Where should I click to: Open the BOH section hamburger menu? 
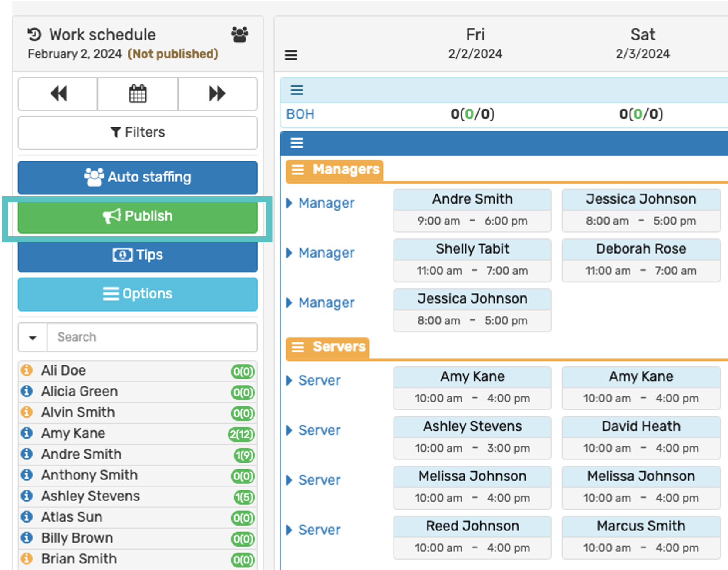(297, 90)
